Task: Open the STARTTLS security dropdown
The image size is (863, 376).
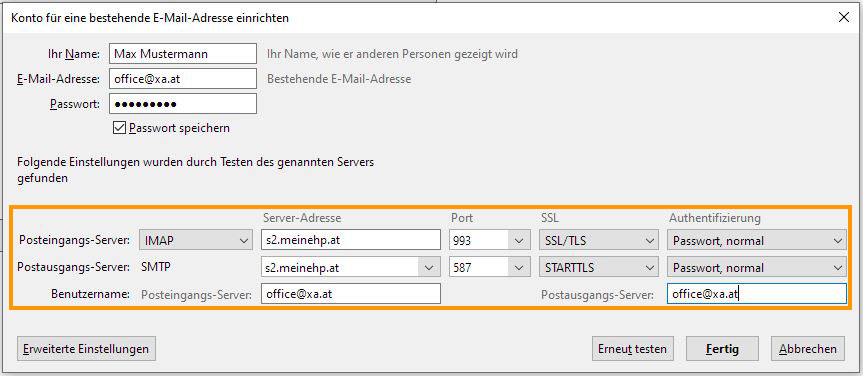Action: [x=598, y=268]
